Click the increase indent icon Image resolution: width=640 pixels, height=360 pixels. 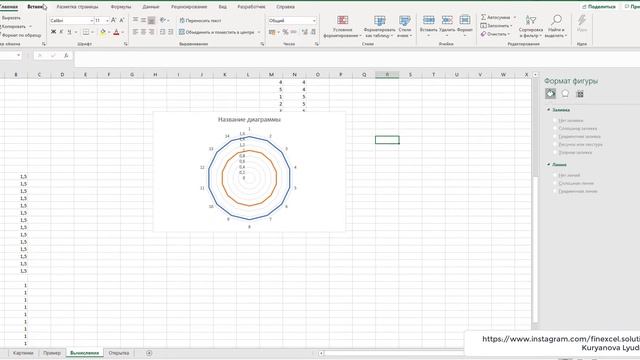(x=171, y=32)
